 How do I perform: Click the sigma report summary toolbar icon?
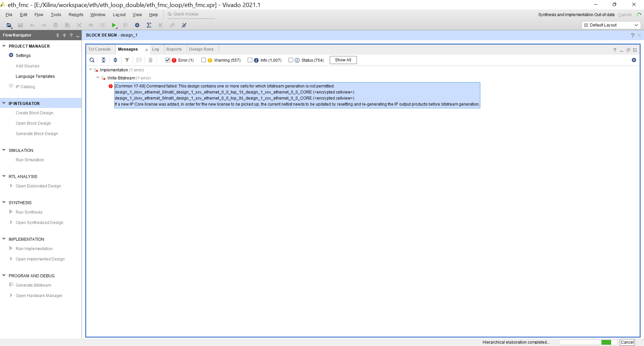click(149, 25)
